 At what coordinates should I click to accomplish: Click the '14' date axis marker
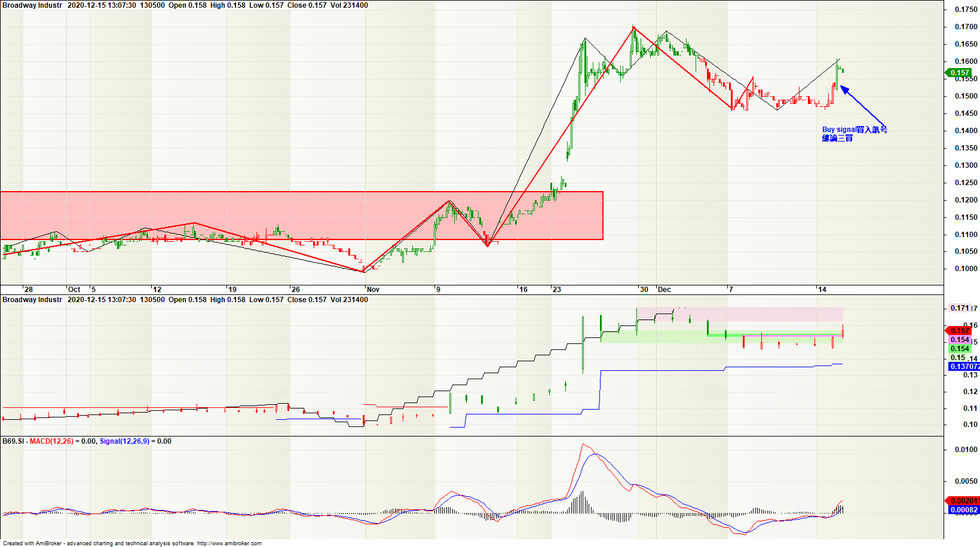tap(822, 290)
